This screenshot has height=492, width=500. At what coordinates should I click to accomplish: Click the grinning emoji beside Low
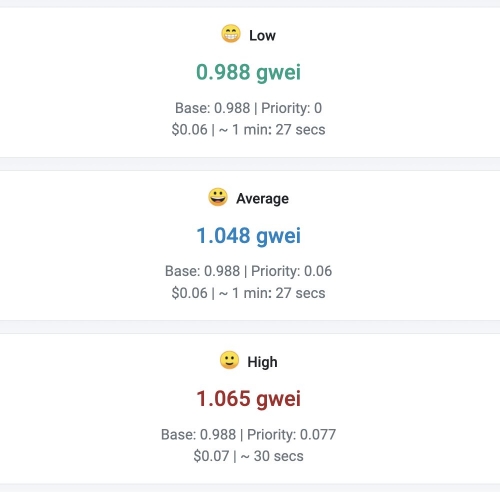click(x=231, y=34)
